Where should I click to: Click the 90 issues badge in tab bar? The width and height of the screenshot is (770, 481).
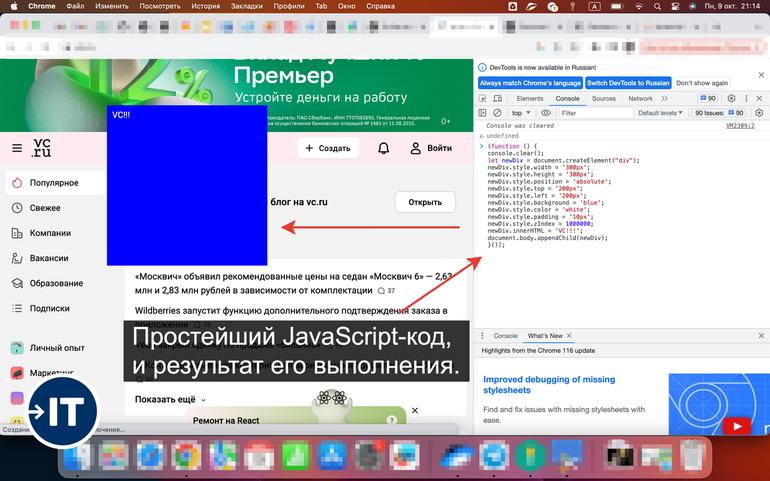708,99
